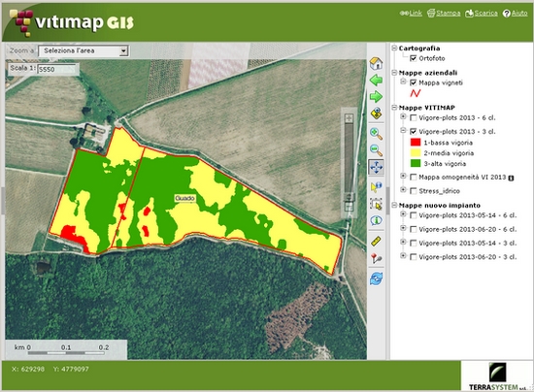The width and height of the screenshot is (534, 392).
Task: Toggle the Mappa vigneti checkbox
Action: click(413, 82)
